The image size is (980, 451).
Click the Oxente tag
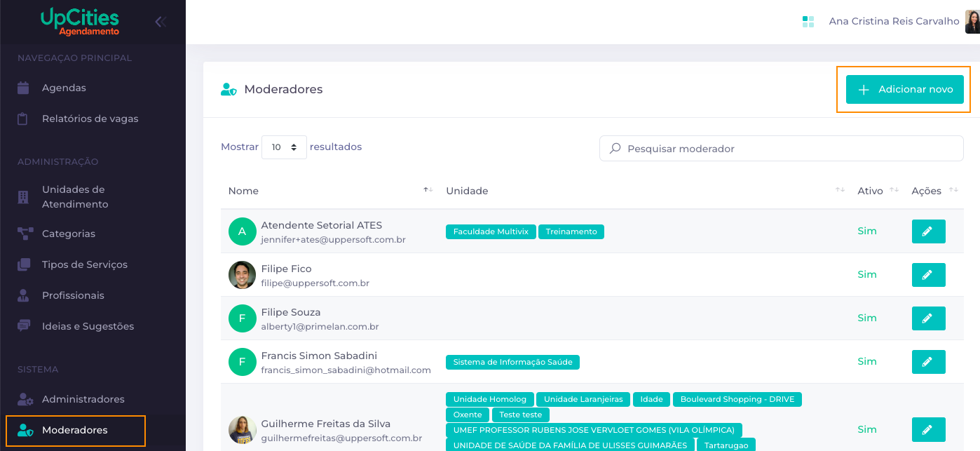(x=468, y=415)
